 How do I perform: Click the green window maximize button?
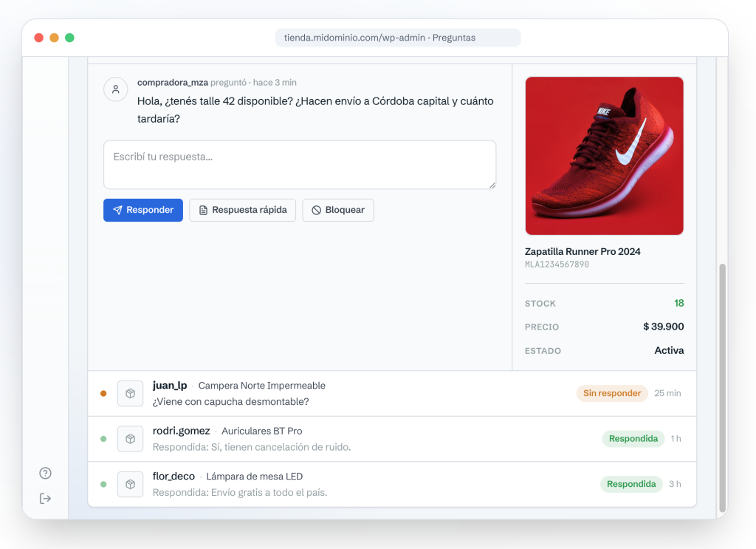[x=69, y=38]
